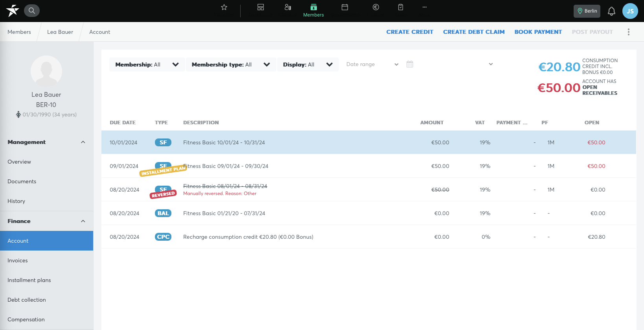Image resolution: width=644 pixels, height=330 pixels.
Task: Select struck-through Fitness Basic 08/01/24 - 08/31/24
Action: point(225,186)
